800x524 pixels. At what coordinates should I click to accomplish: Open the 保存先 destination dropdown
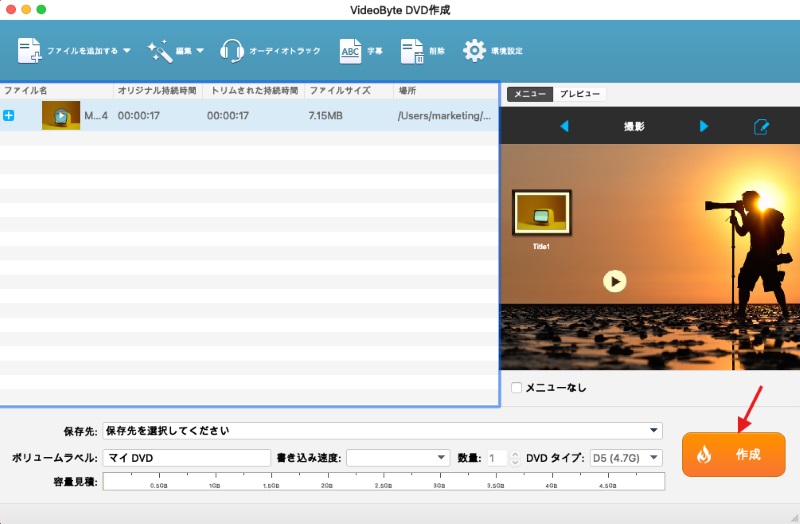click(383, 431)
